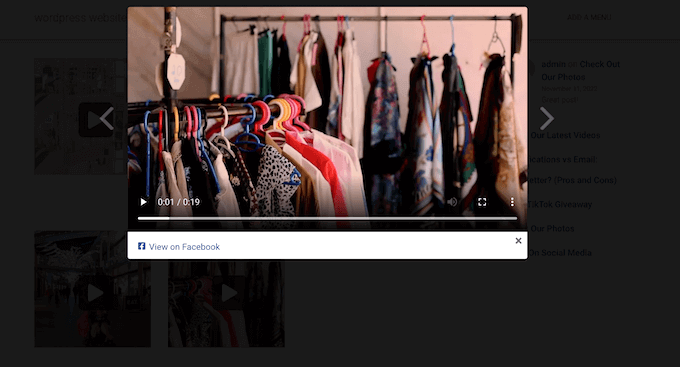Open the video more options menu
680x367 pixels.
point(512,202)
